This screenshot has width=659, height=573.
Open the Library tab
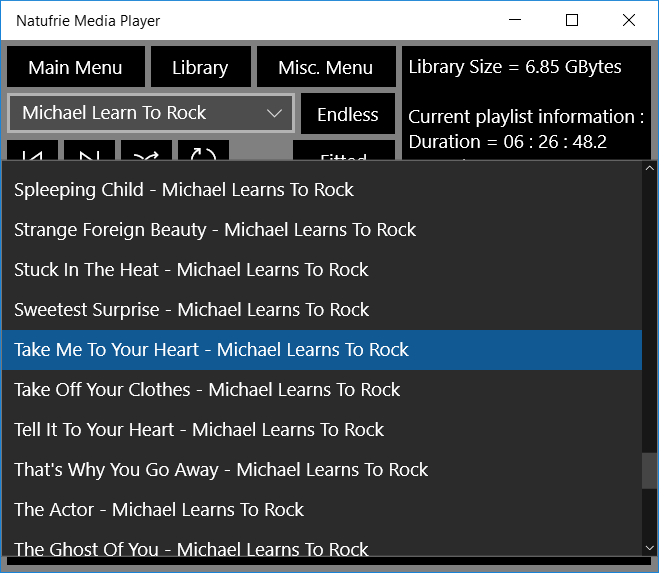coord(200,68)
